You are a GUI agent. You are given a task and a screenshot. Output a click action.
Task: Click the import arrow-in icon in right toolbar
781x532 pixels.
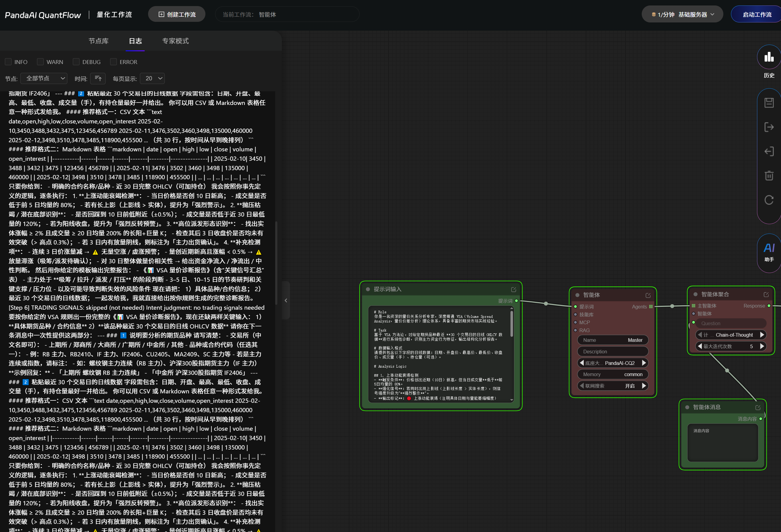tap(769, 151)
